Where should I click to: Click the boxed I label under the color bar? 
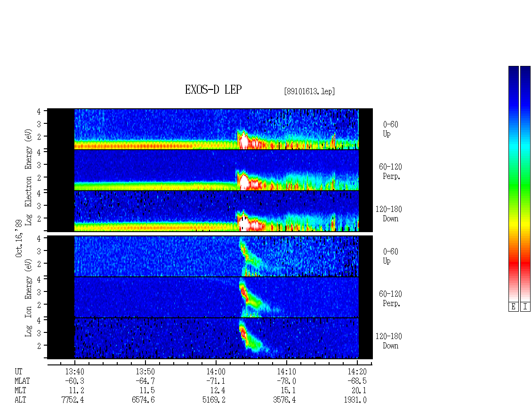click(x=525, y=307)
